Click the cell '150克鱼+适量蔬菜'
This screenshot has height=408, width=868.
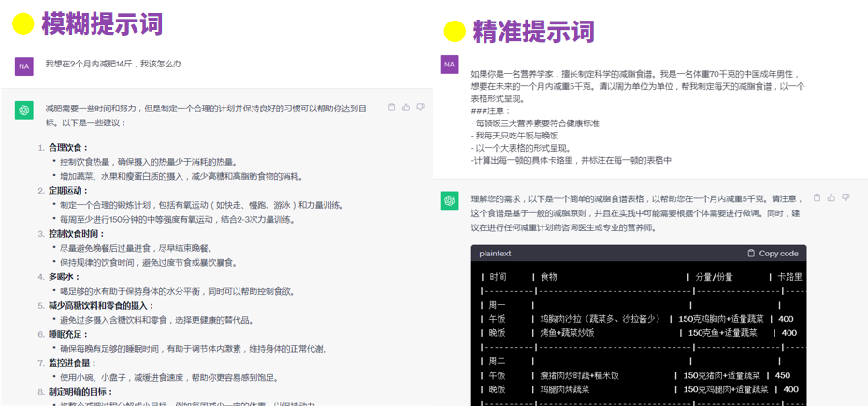[722, 333]
